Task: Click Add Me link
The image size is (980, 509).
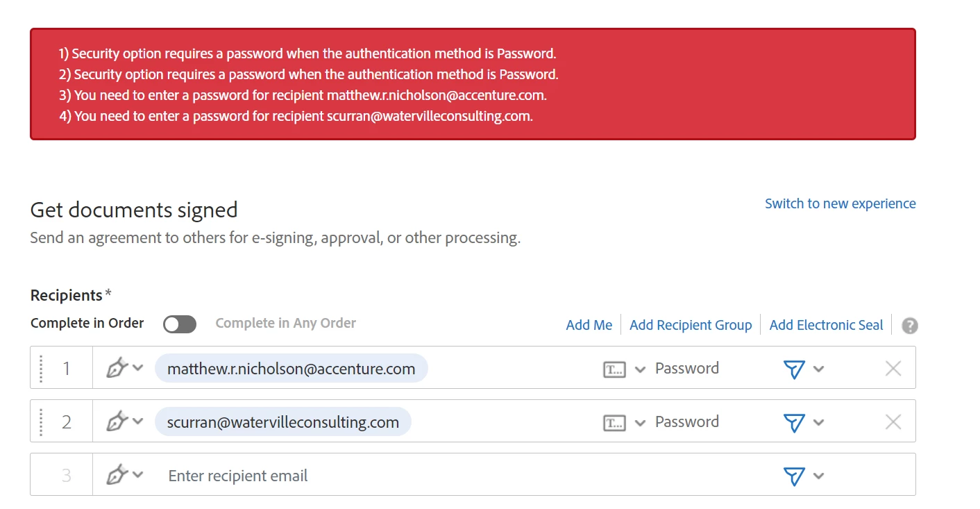Action: (x=589, y=325)
